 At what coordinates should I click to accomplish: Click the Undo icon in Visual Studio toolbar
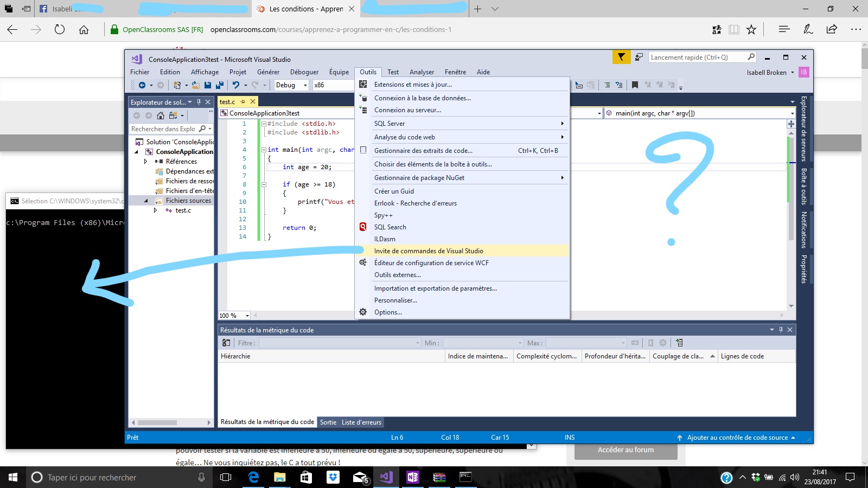click(236, 85)
